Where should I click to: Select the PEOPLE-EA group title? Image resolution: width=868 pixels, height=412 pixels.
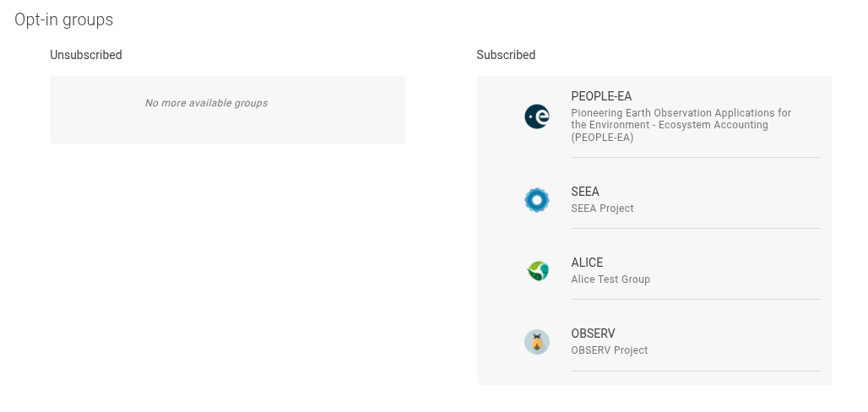(601, 96)
